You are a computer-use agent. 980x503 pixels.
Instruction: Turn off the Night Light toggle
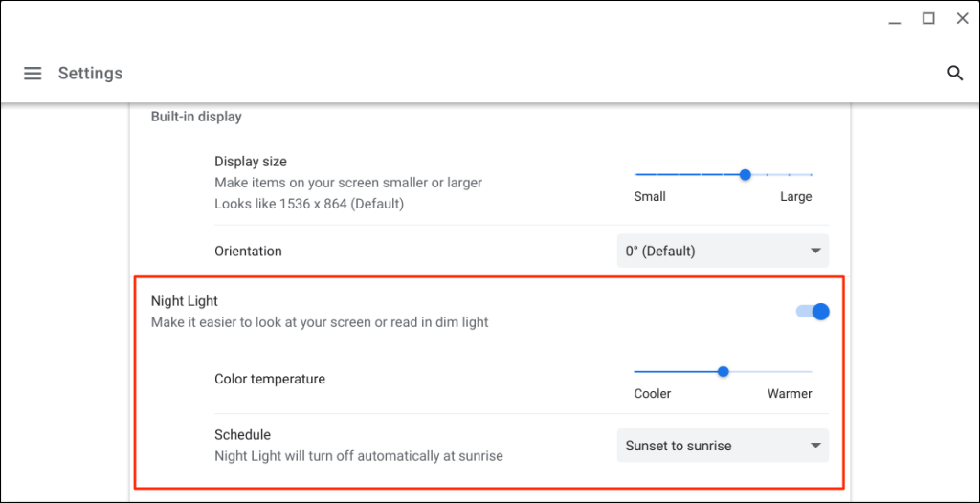click(813, 312)
